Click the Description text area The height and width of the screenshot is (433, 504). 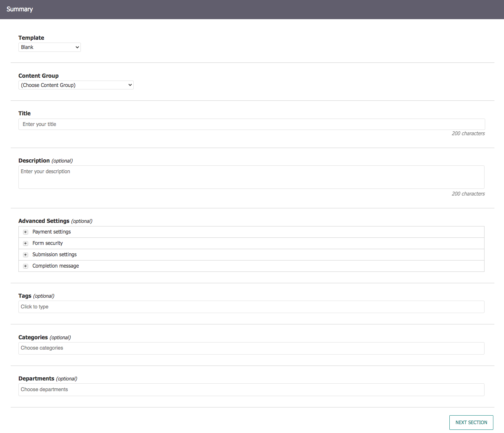[251, 177]
